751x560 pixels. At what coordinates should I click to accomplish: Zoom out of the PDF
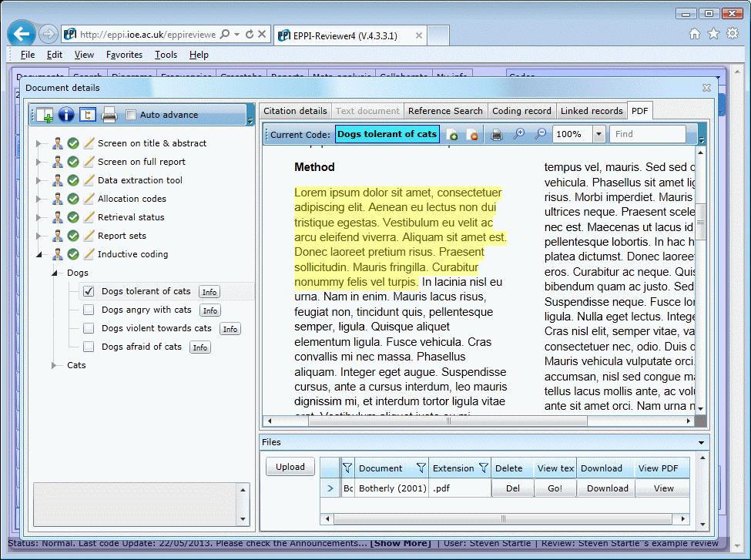tap(540, 134)
